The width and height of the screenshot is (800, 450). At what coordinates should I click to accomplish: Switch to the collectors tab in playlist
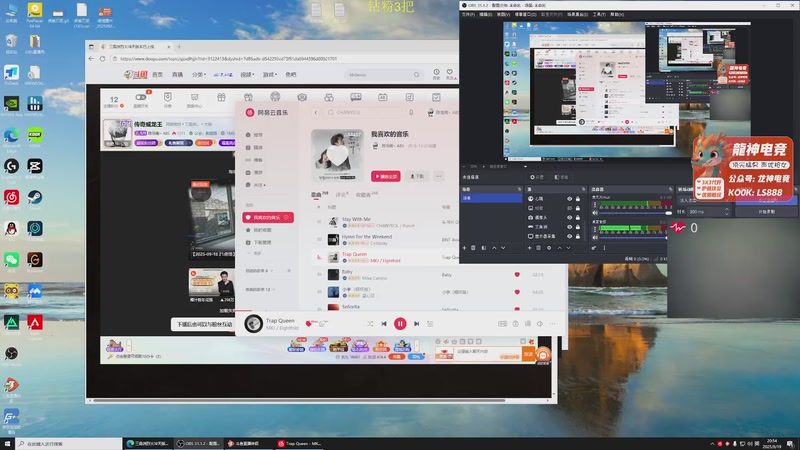pos(366,194)
